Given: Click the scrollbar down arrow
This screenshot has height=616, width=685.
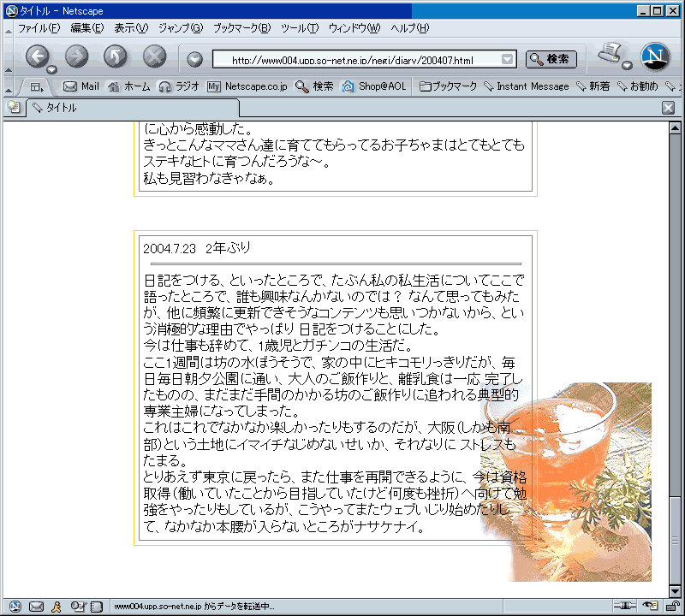Looking at the screenshot, I should (x=675, y=591).
